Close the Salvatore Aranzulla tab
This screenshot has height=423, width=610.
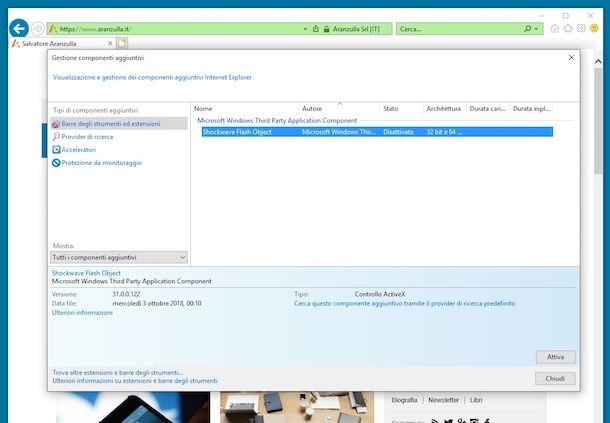coord(110,43)
